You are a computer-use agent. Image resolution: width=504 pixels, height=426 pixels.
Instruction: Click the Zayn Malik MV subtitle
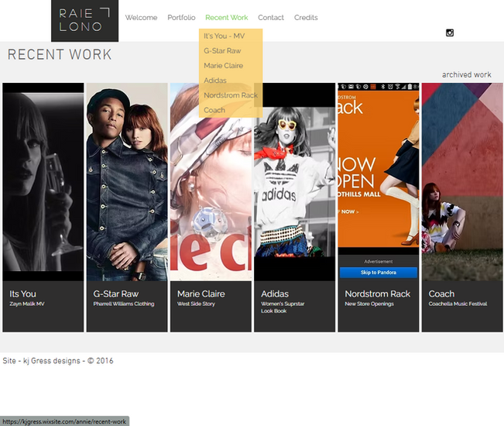pyautogui.click(x=27, y=304)
